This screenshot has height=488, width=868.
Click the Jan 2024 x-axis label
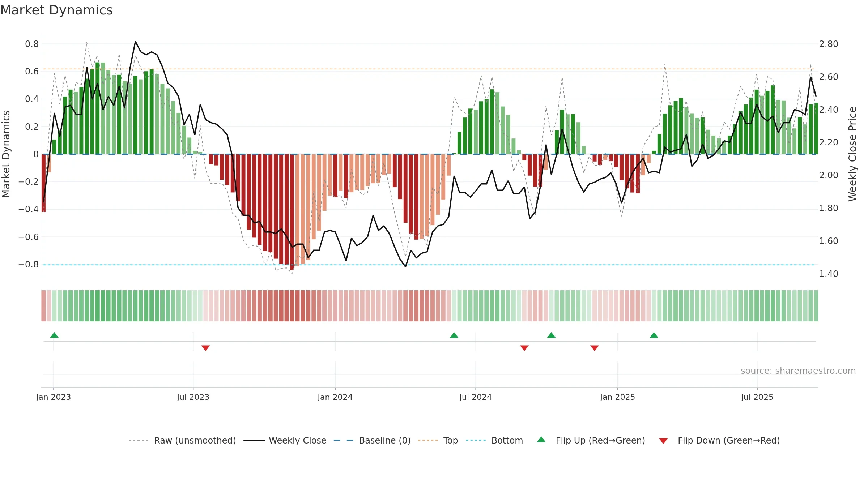pyautogui.click(x=335, y=397)
